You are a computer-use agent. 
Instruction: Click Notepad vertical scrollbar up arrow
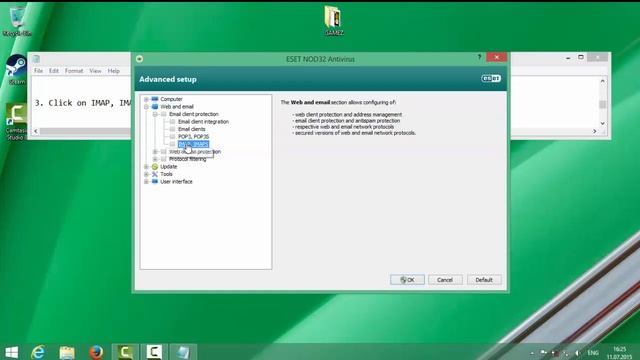[x=603, y=81]
